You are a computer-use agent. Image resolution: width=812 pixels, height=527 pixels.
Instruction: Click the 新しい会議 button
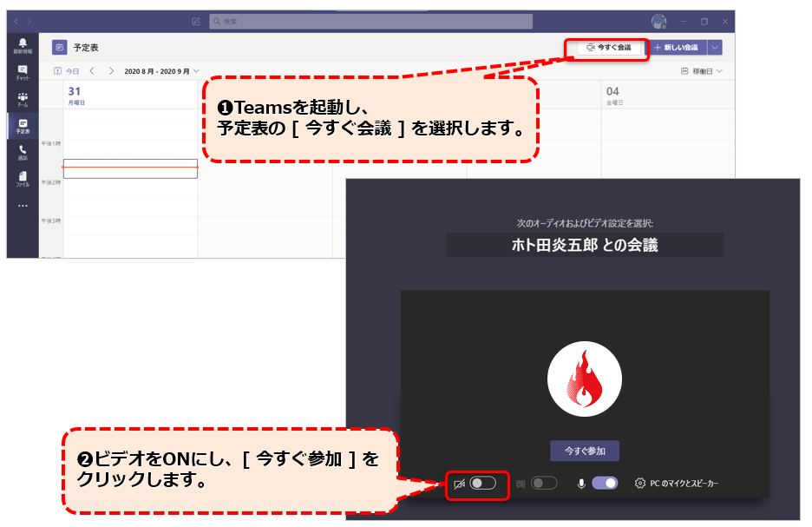tap(678, 48)
